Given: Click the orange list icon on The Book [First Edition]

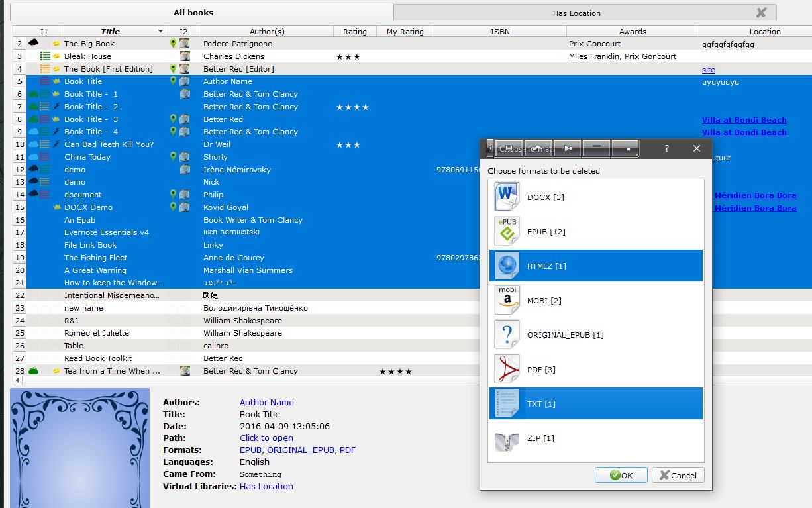Looking at the screenshot, I should (45, 69).
